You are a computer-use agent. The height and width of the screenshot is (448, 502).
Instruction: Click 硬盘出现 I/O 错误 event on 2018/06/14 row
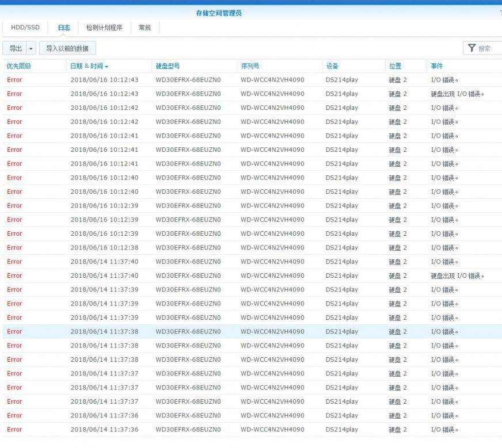[457, 275]
